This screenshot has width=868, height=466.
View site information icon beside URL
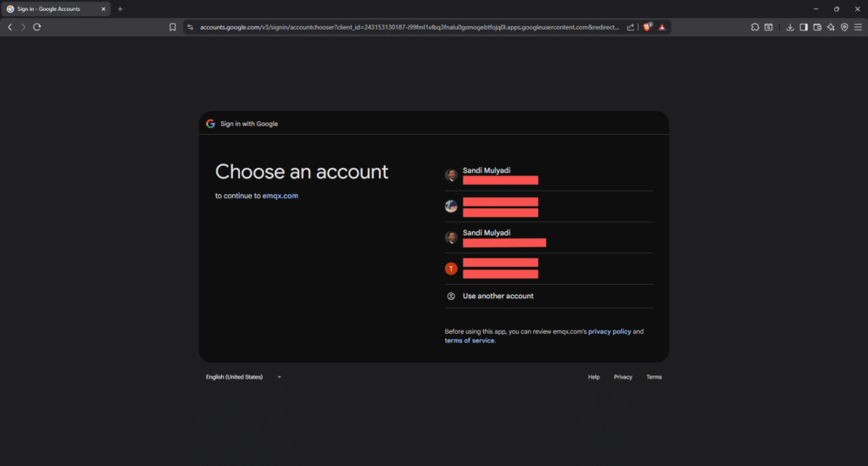191,27
